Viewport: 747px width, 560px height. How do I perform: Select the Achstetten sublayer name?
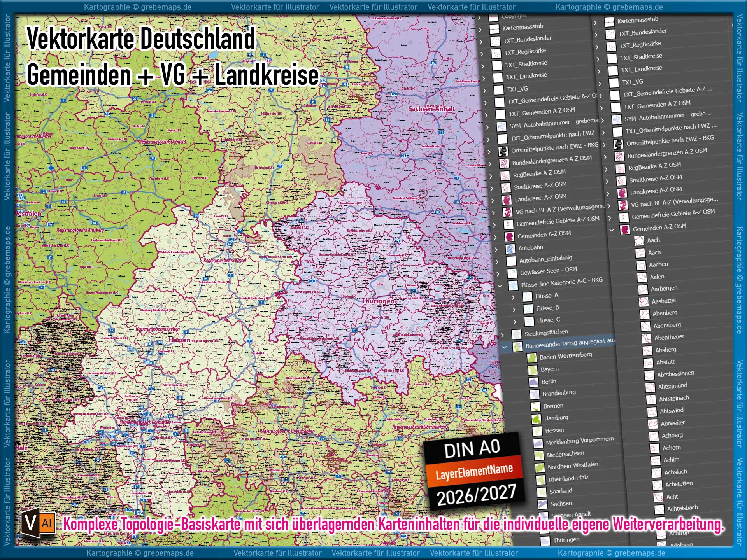tap(679, 484)
